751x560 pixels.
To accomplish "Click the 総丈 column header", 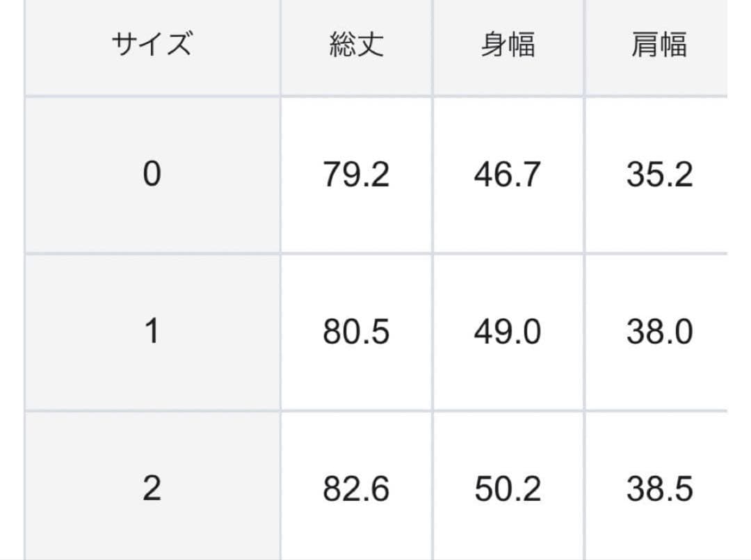I will click(x=356, y=45).
